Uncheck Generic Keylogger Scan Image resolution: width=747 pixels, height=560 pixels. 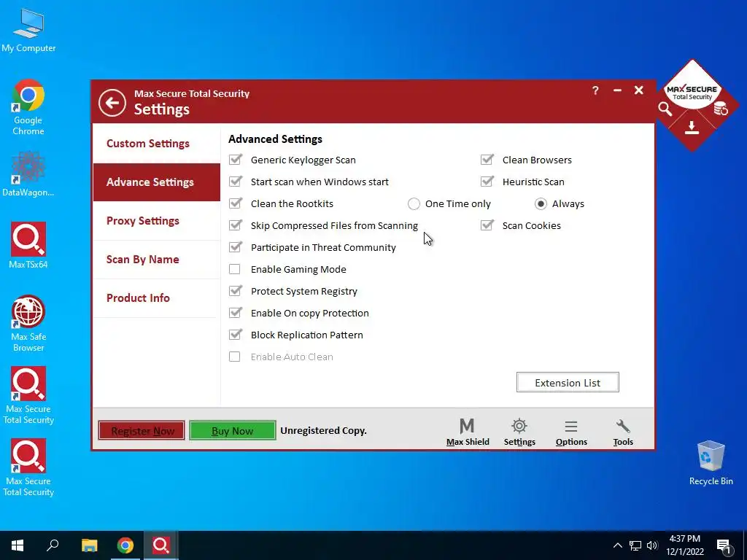235,160
